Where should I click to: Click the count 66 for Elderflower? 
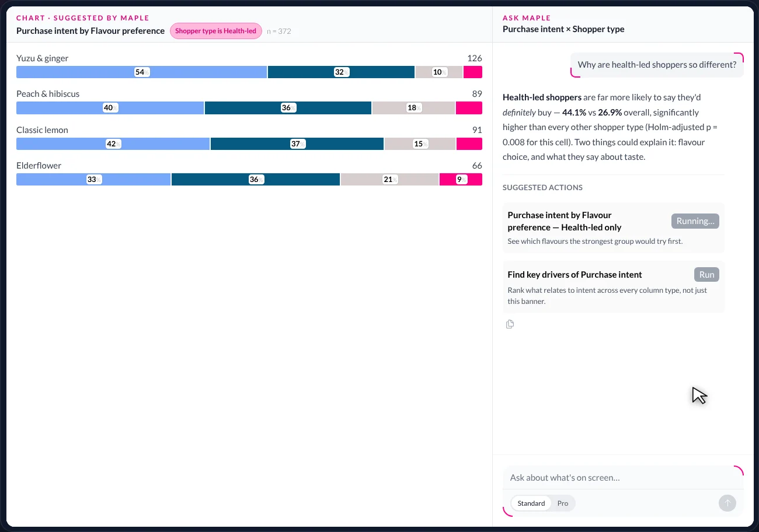(x=477, y=166)
